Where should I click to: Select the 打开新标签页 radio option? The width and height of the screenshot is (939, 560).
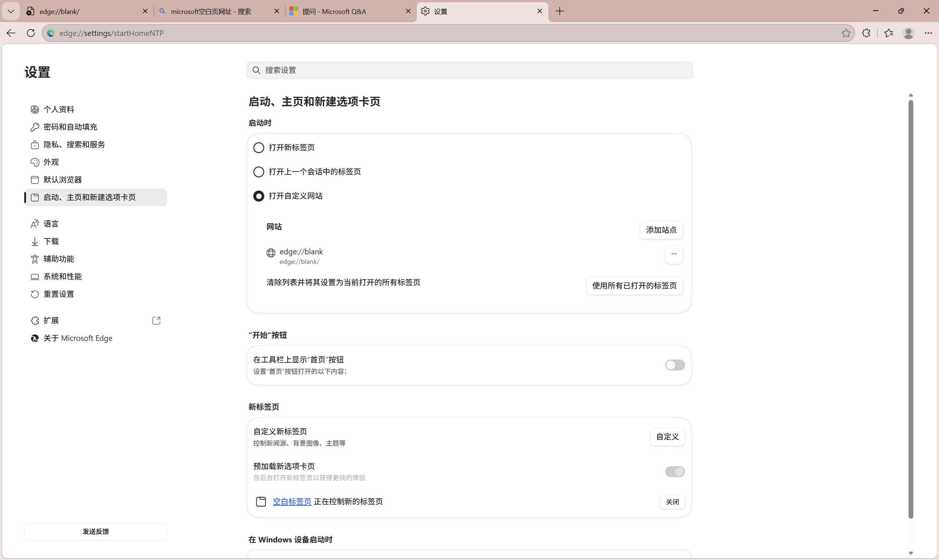[x=259, y=148]
